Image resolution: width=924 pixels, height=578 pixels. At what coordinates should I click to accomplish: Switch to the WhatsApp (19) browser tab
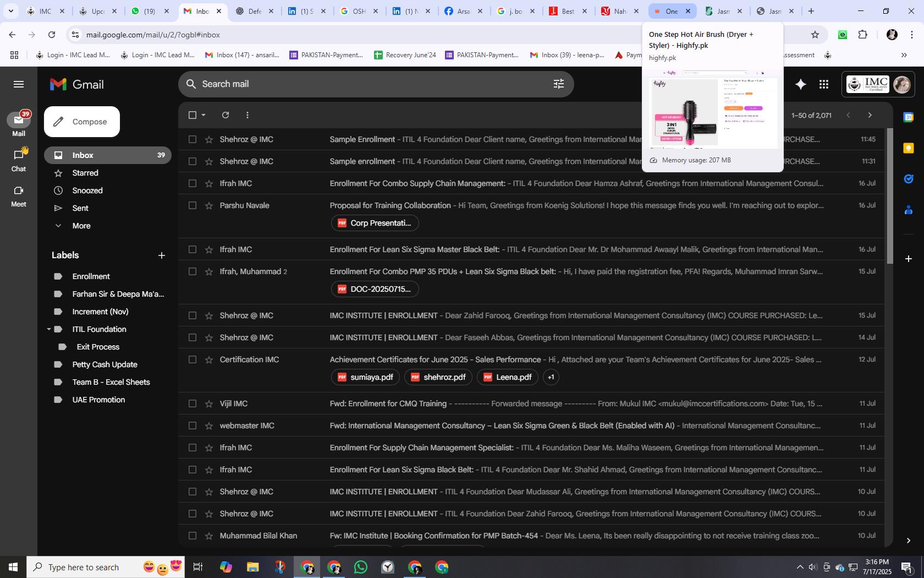click(150, 11)
